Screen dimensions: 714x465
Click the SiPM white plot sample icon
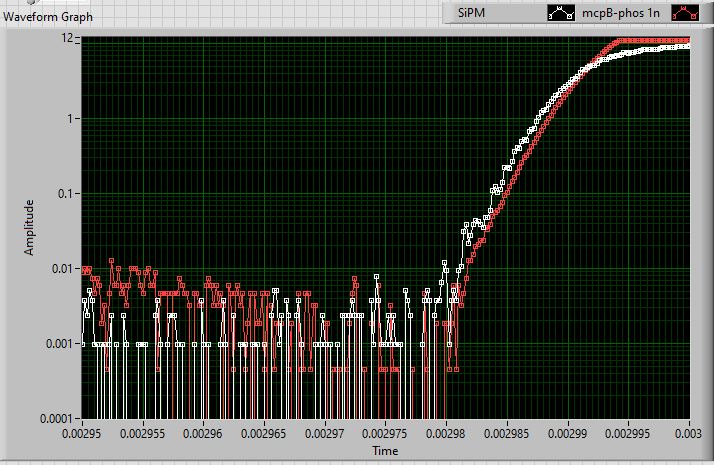point(562,14)
